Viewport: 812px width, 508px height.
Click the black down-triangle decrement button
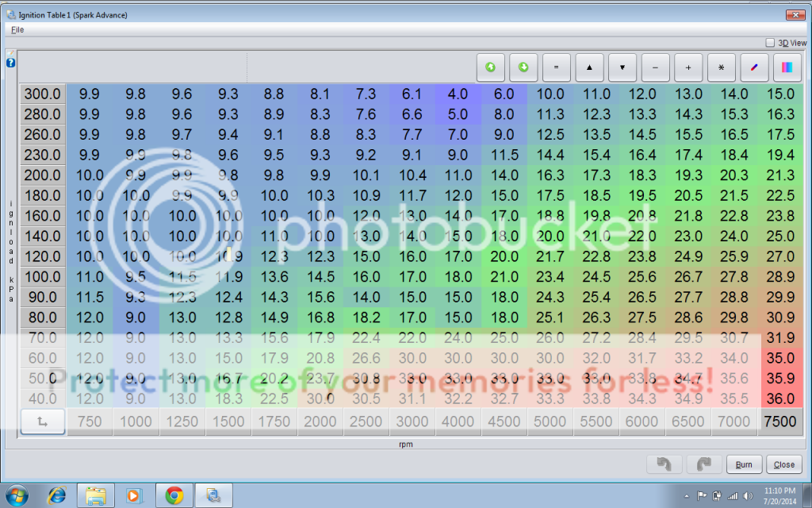point(622,67)
